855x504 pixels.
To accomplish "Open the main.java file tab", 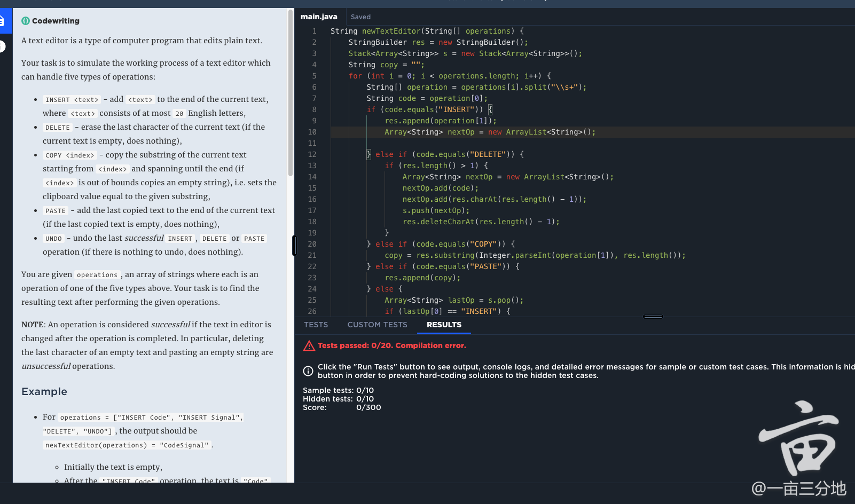I will [319, 17].
